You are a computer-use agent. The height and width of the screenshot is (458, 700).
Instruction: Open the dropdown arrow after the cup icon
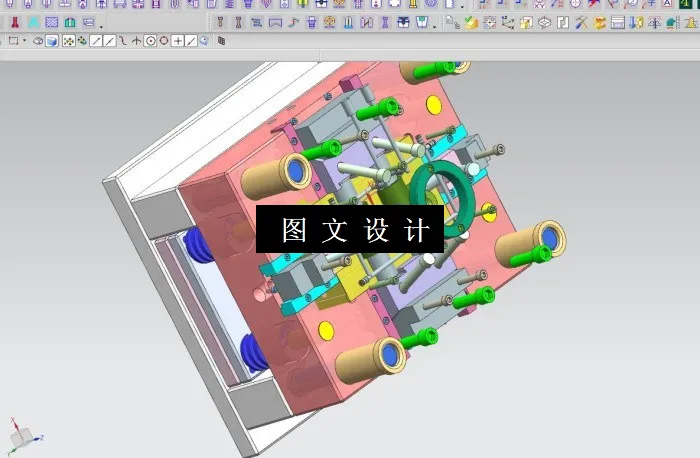tap(434, 26)
